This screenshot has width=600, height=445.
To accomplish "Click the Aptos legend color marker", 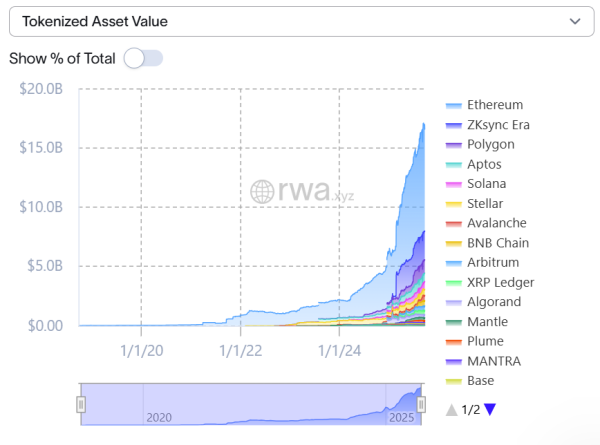I will pos(453,164).
